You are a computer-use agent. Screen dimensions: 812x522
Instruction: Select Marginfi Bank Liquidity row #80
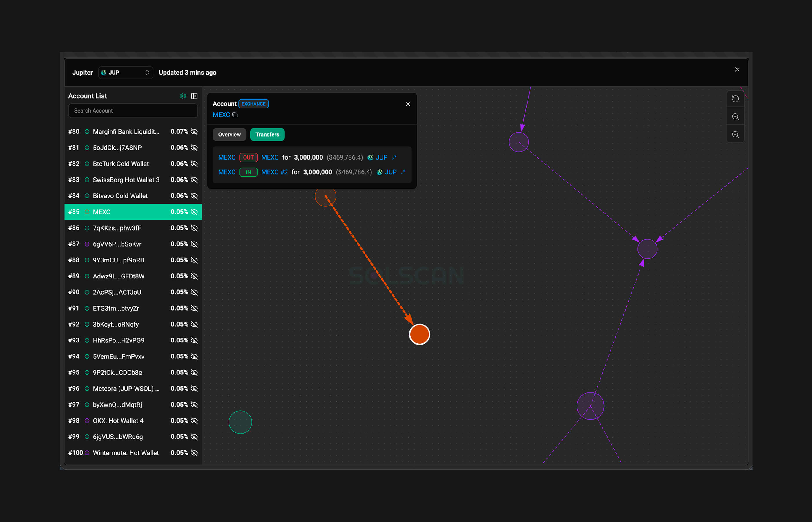133,132
